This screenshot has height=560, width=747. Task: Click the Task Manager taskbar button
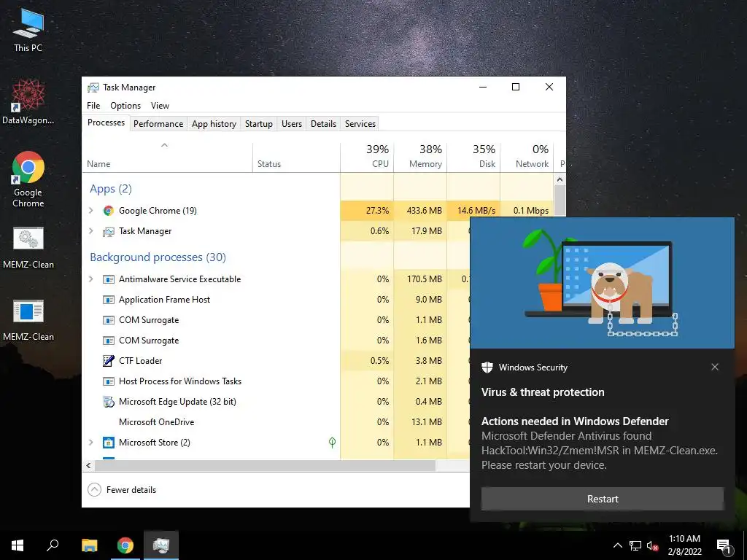click(x=161, y=545)
